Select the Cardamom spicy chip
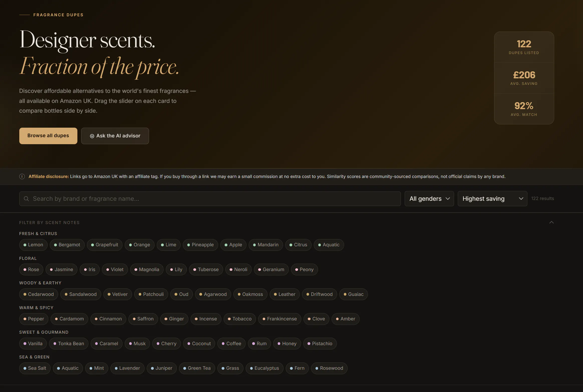583x392 pixels. point(69,319)
